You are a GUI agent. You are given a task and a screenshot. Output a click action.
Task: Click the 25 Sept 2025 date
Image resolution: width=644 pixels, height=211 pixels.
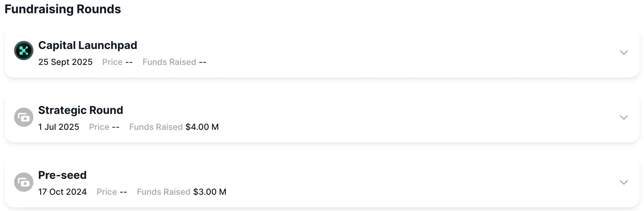[65, 62]
